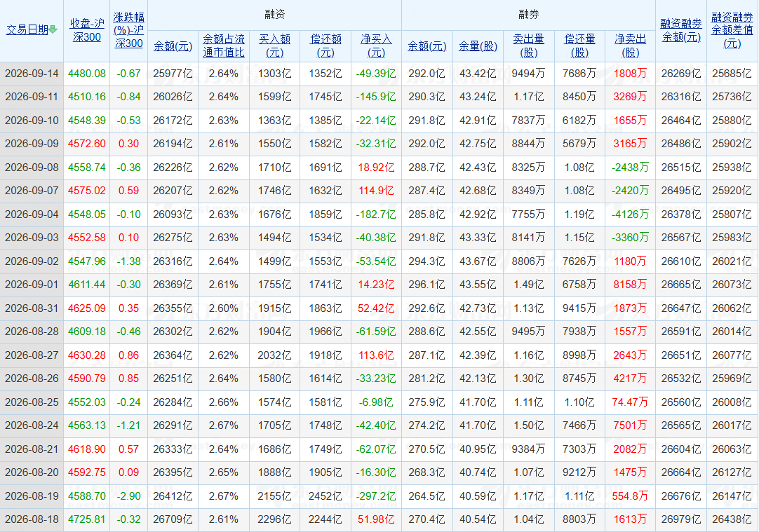759x532 pixels.
Task: Click the 卖出量(股) header link
Action: pos(529,46)
